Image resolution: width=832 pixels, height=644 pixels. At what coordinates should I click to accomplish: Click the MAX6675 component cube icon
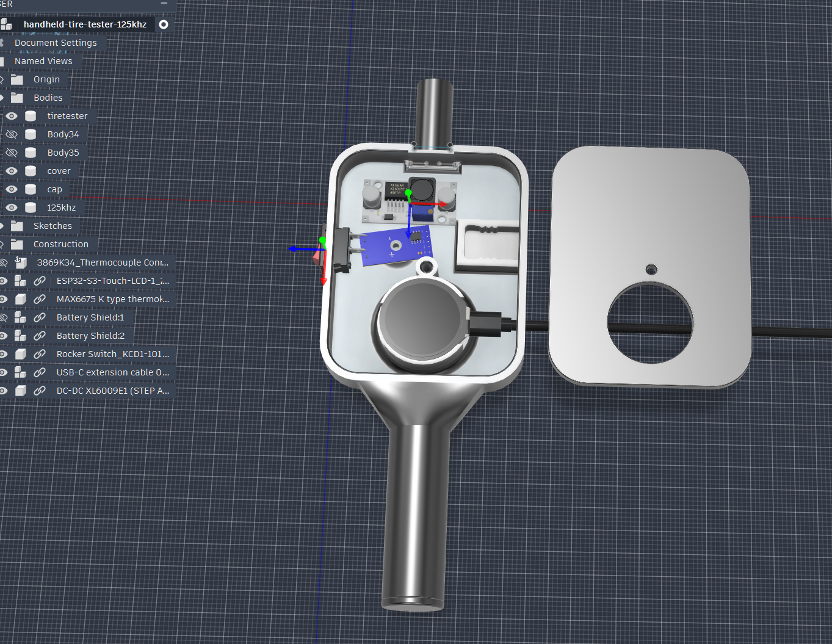click(x=20, y=299)
